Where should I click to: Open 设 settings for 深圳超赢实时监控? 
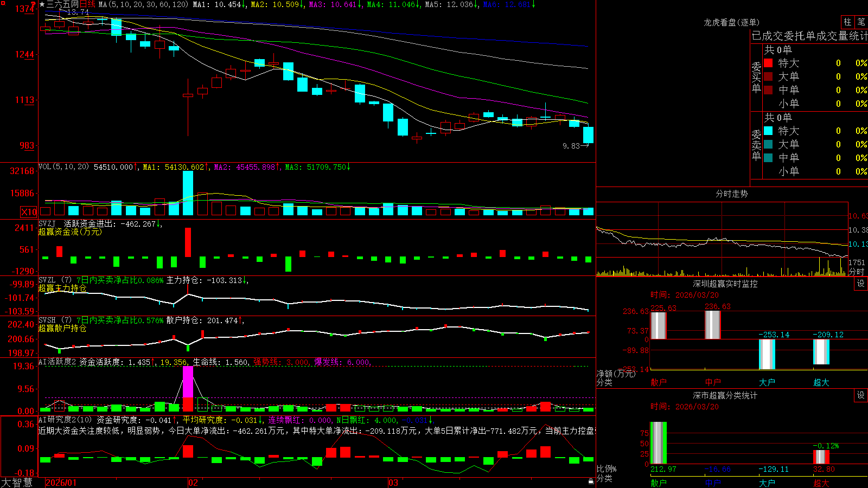click(861, 284)
